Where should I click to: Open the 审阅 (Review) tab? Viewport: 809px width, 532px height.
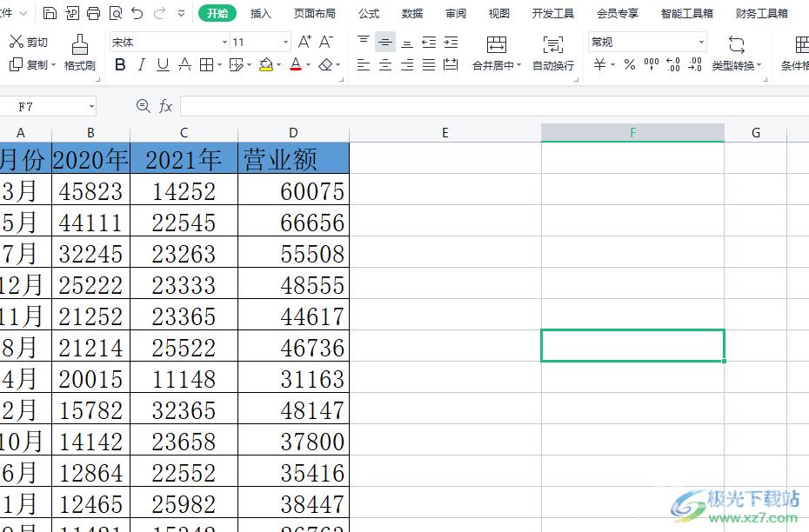click(455, 13)
